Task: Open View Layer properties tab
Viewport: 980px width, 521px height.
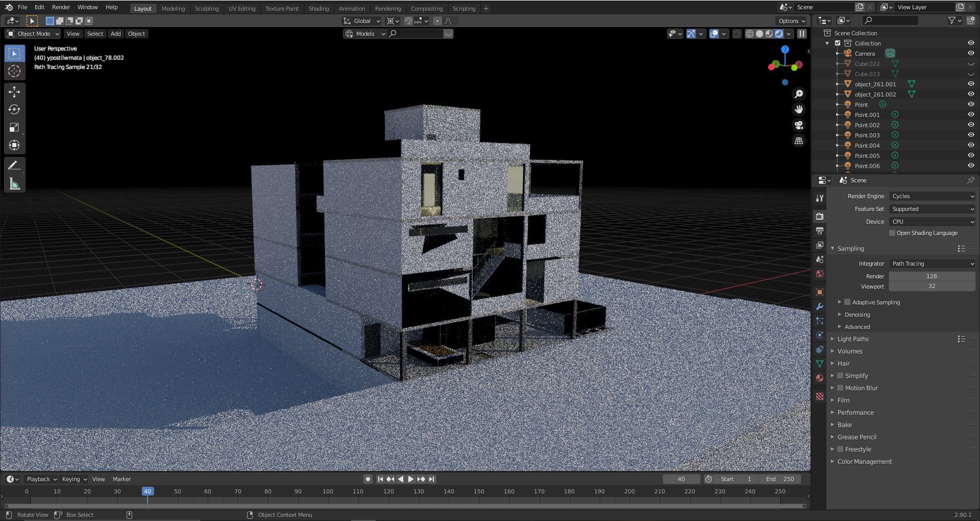Action: click(x=820, y=245)
